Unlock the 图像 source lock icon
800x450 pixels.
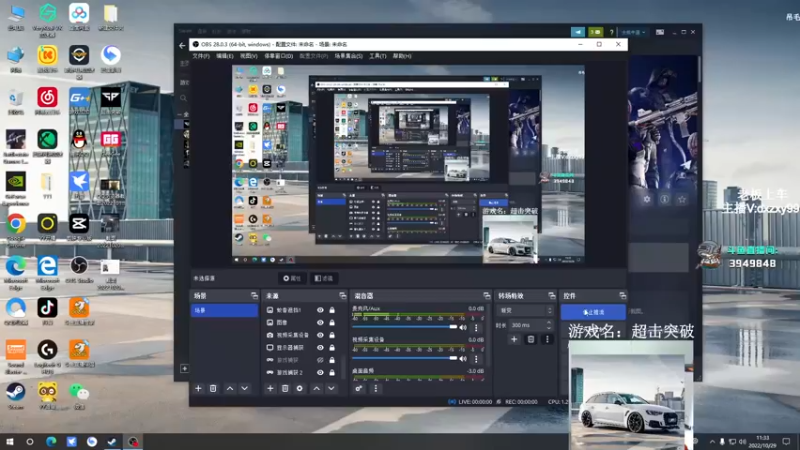point(332,322)
